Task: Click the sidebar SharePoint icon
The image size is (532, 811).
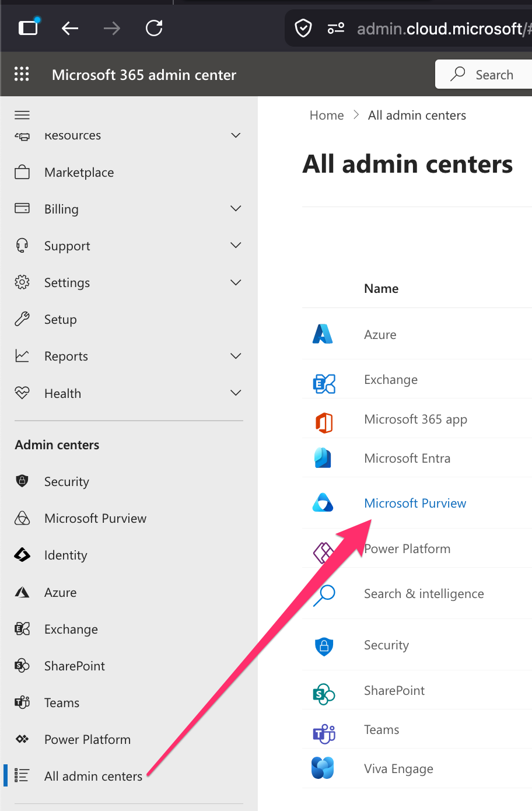Action: [x=22, y=665]
